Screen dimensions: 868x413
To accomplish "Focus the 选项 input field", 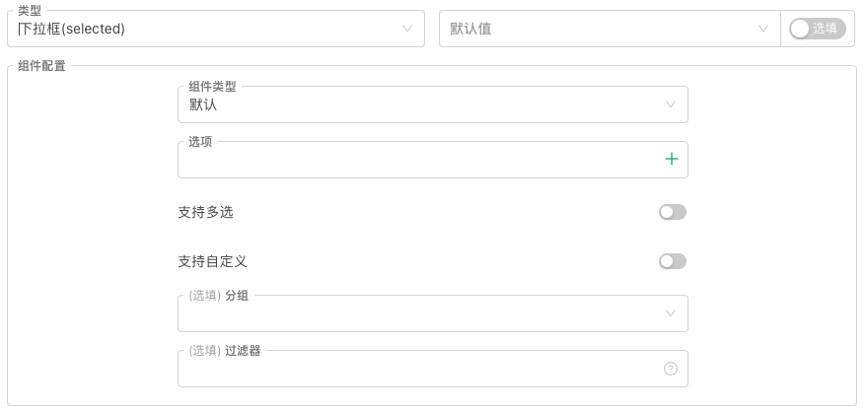I will pos(414,160).
